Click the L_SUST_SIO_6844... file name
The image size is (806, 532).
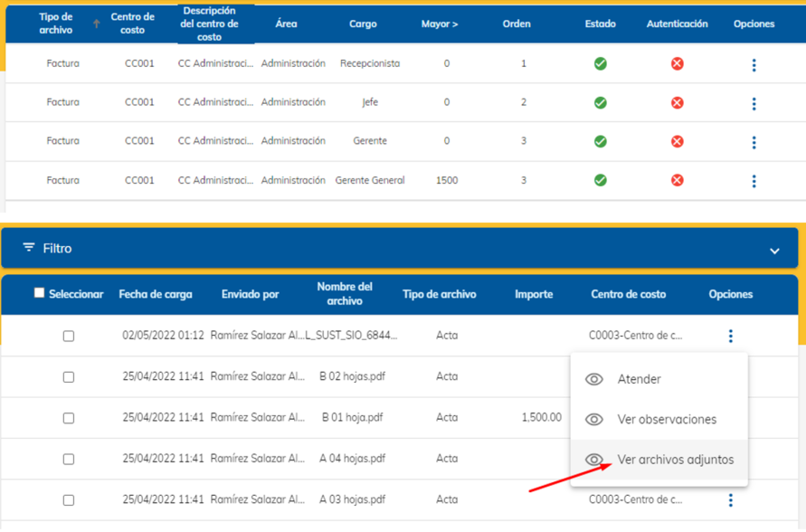(x=352, y=336)
